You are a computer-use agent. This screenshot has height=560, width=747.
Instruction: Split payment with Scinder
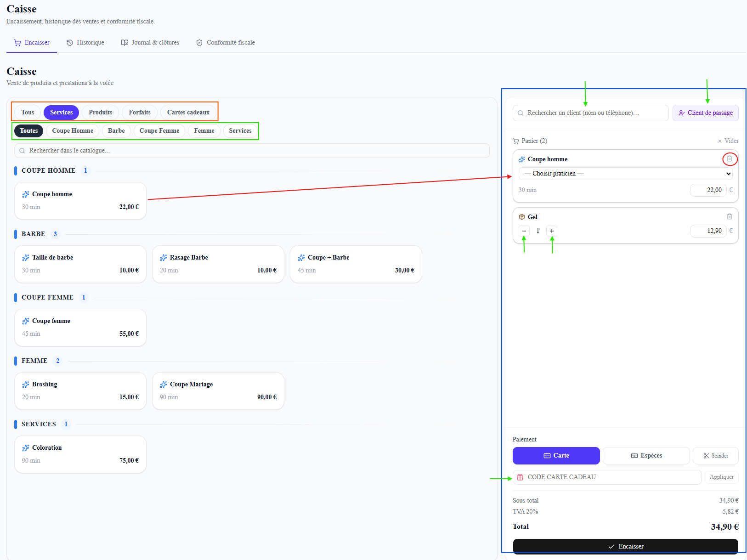click(x=716, y=456)
